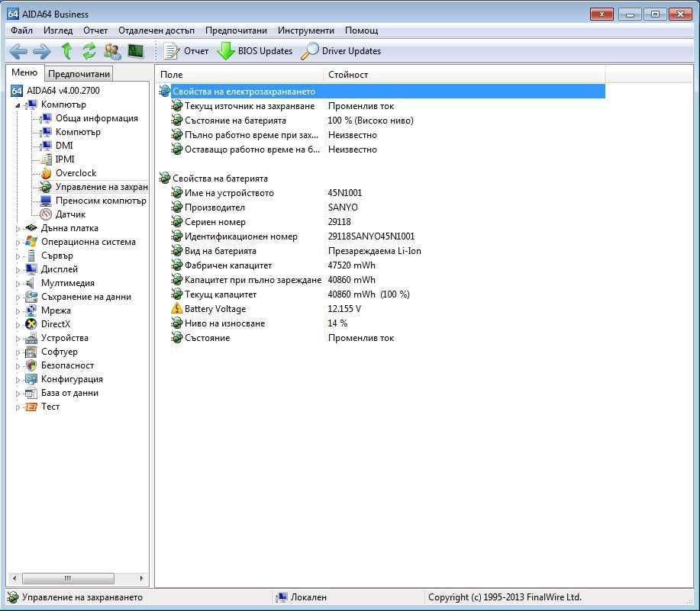Open the green monitor diagnostics icon

pos(135,51)
